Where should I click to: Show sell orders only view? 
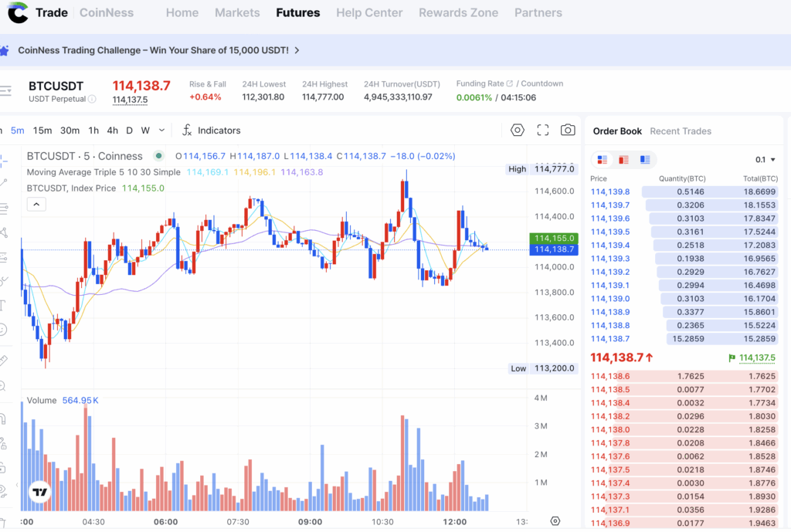point(623,160)
